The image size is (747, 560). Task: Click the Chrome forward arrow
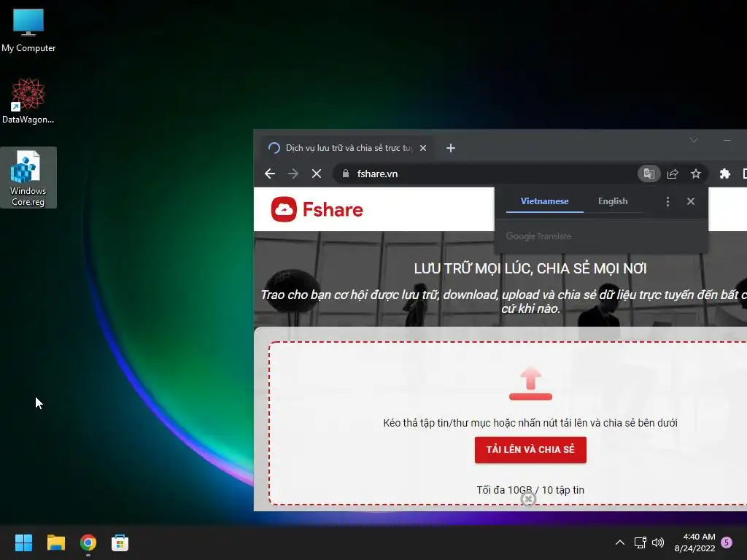point(293,174)
